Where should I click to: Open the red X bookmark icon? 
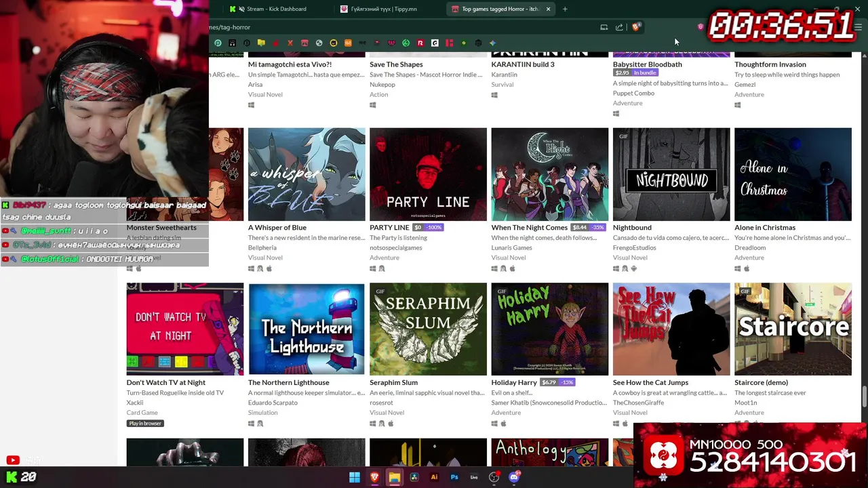pyautogui.click(x=290, y=43)
